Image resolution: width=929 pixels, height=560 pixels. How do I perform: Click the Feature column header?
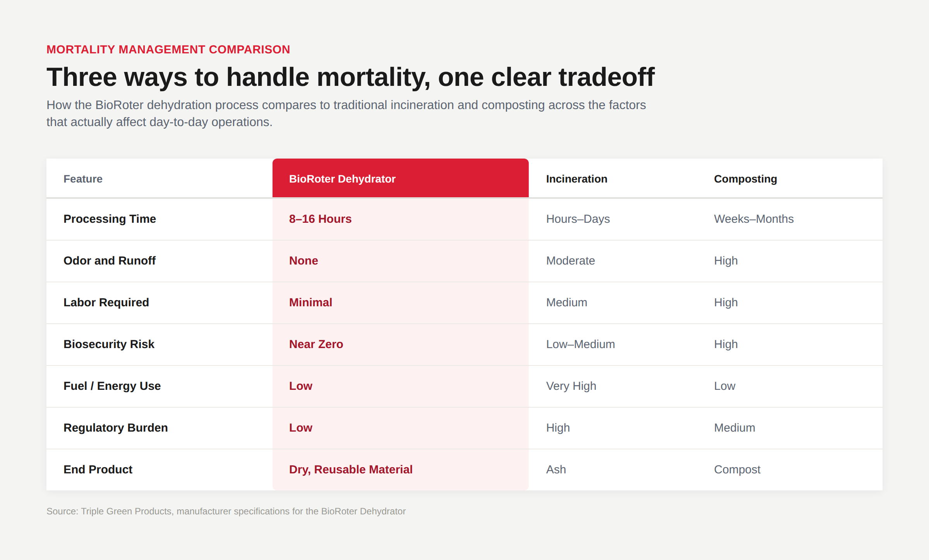pyautogui.click(x=83, y=179)
